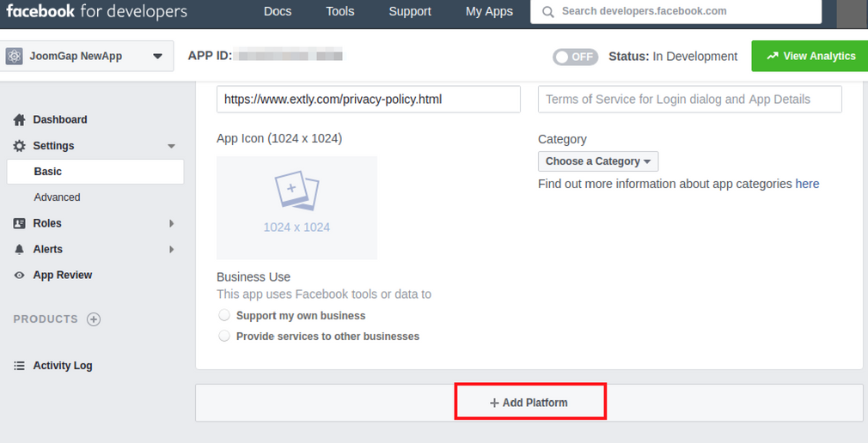Open the Support menu
The image size is (868, 443).
pos(410,12)
